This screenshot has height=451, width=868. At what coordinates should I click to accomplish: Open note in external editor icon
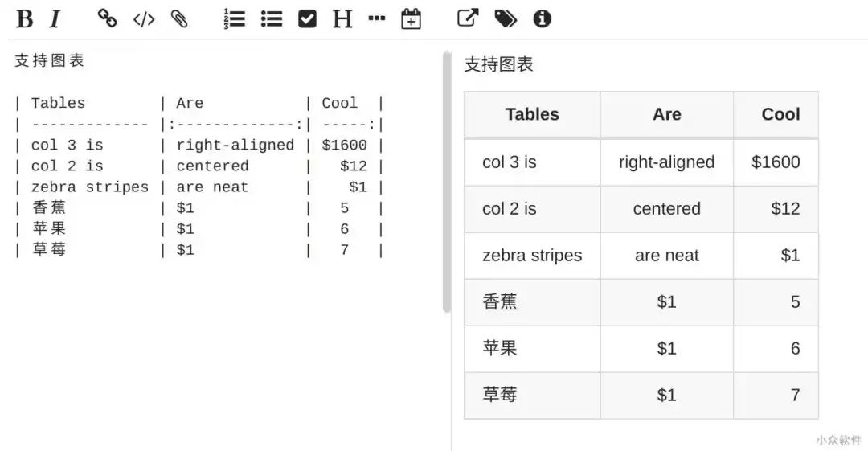(x=468, y=18)
